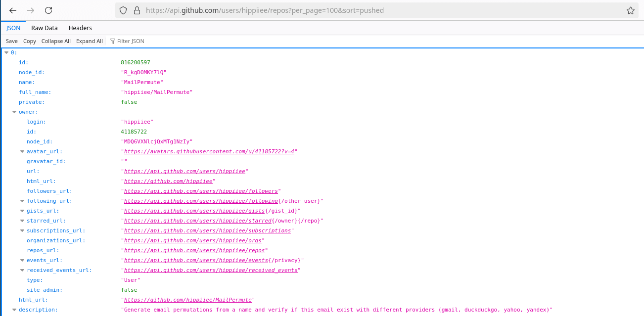Open the received_events API link

[211, 270]
